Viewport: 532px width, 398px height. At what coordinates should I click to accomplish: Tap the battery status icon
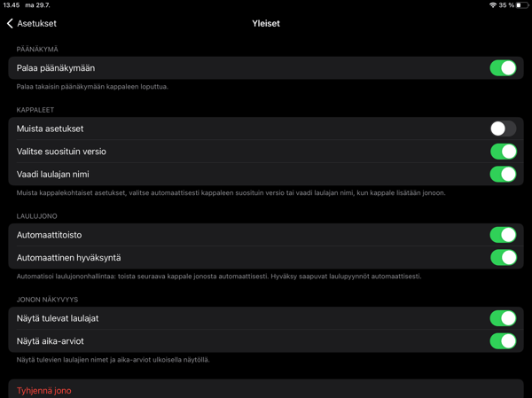522,5
